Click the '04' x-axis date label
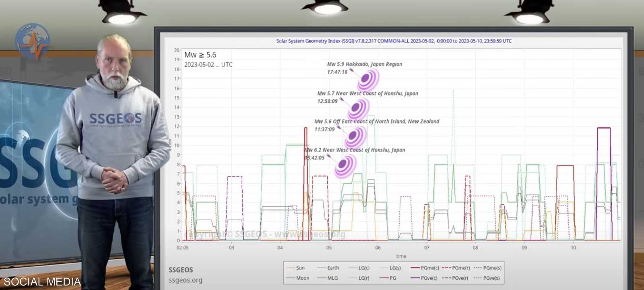The height and width of the screenshot is (290, 644). coord(280,248)
